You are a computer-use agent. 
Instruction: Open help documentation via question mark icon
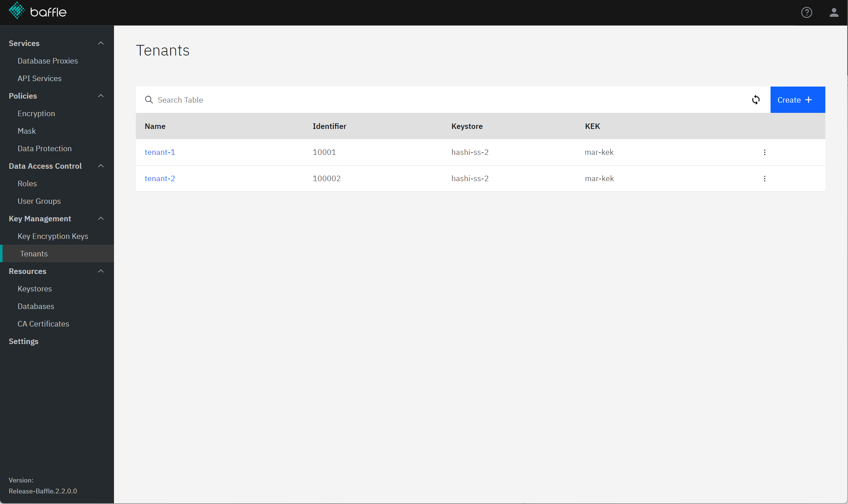pos(807,12)
